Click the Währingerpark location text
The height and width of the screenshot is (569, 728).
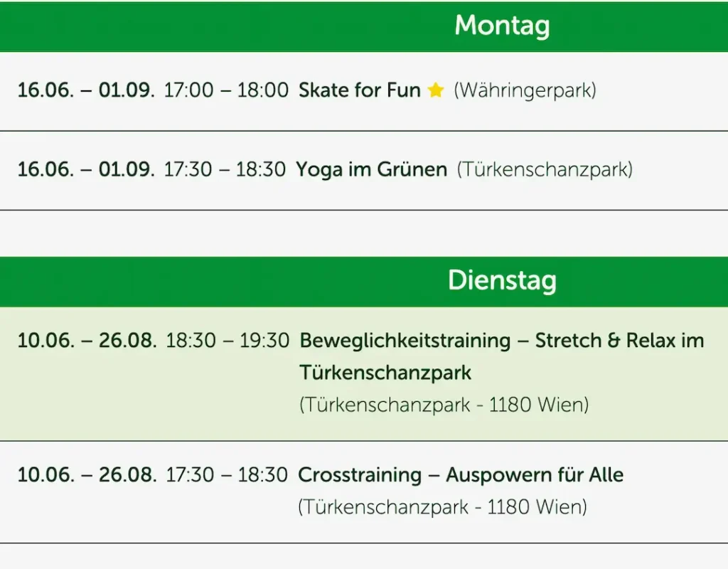[x=525, y=90]
